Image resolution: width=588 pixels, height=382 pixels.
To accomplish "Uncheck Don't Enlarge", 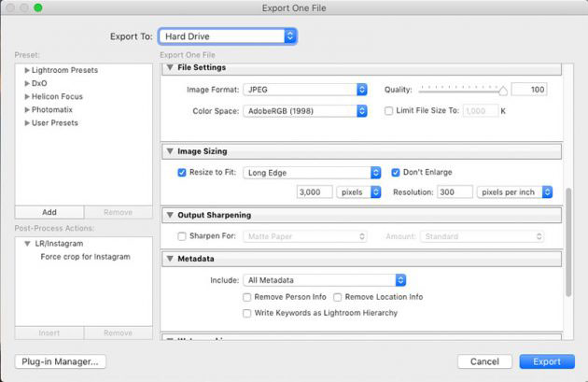I will 395,173.
